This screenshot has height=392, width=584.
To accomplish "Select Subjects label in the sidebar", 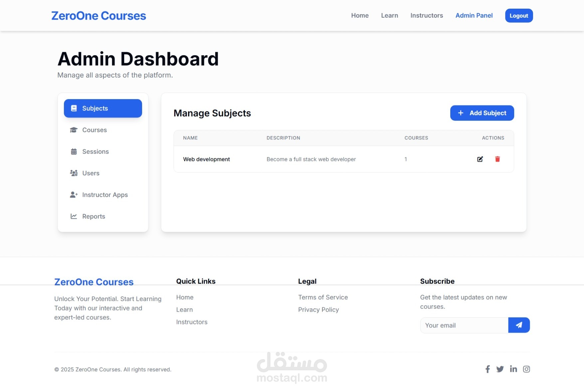I will [x=95, y=108].
